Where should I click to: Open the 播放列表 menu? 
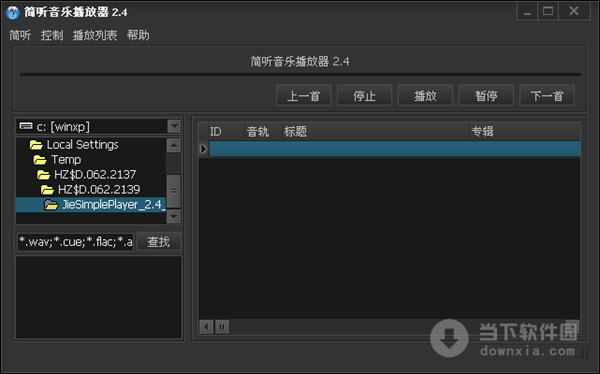(x=95, y=35)
